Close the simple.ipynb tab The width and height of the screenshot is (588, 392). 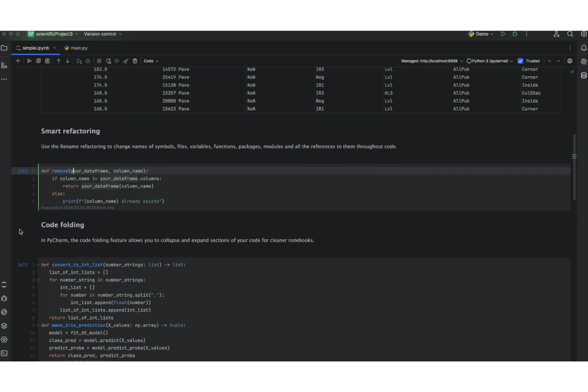tap(54, 48)
